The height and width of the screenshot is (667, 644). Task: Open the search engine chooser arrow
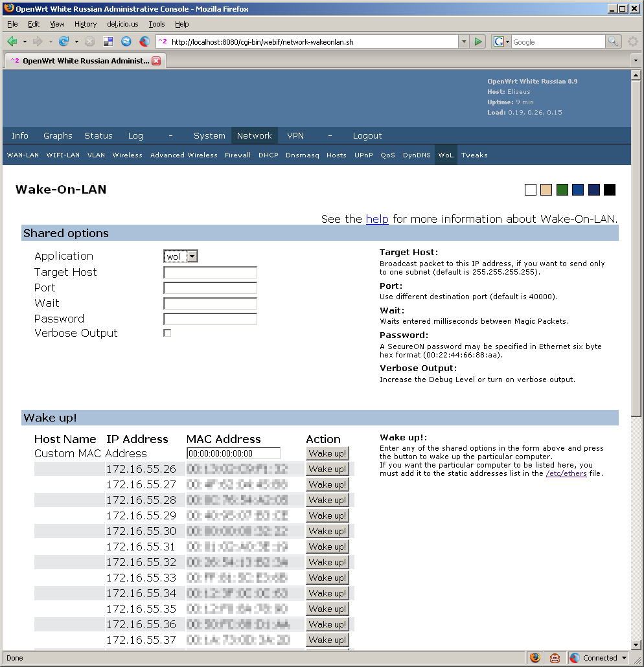[507, 41]
